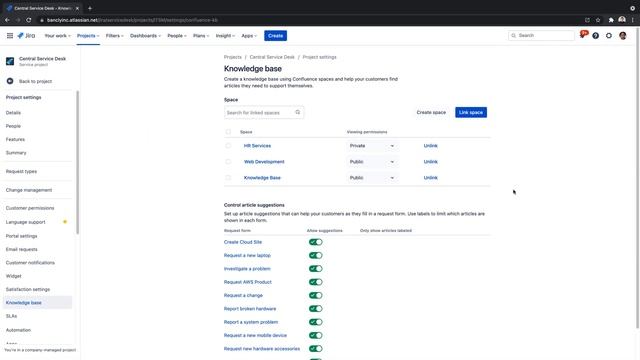This screenshot has height=360, width=640.
Task: Open the app switcher grid icon
Action: 10,36
